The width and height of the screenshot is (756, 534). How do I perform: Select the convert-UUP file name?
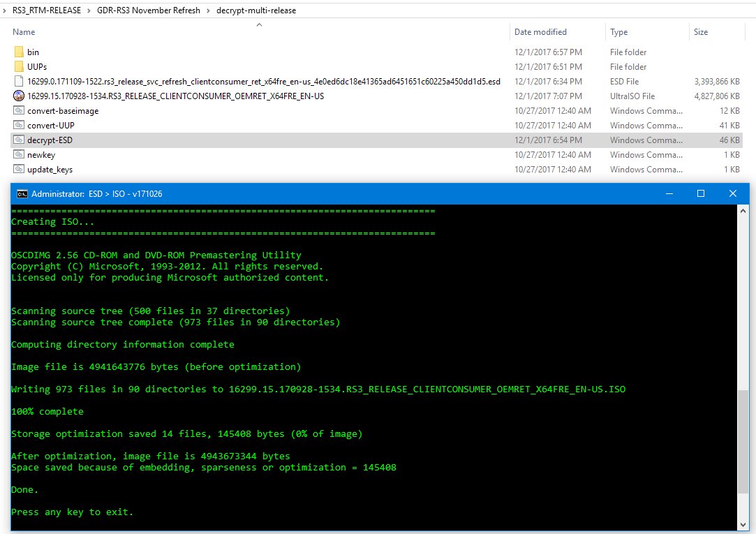[51, 126]
